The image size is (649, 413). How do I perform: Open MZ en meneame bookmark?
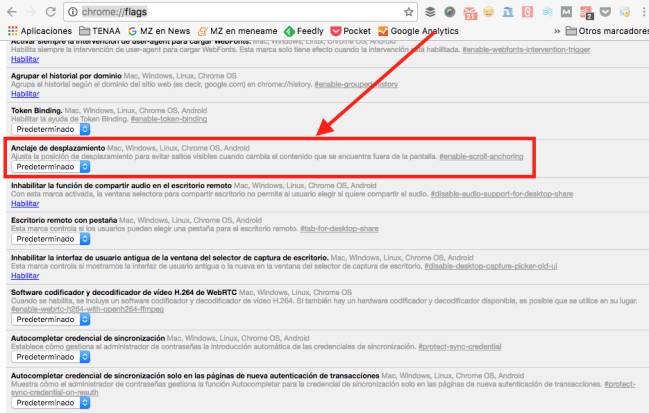click(237, 31)
